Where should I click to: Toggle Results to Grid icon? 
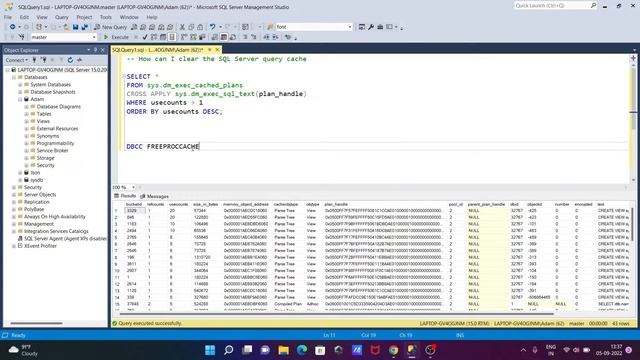(224, 37)
